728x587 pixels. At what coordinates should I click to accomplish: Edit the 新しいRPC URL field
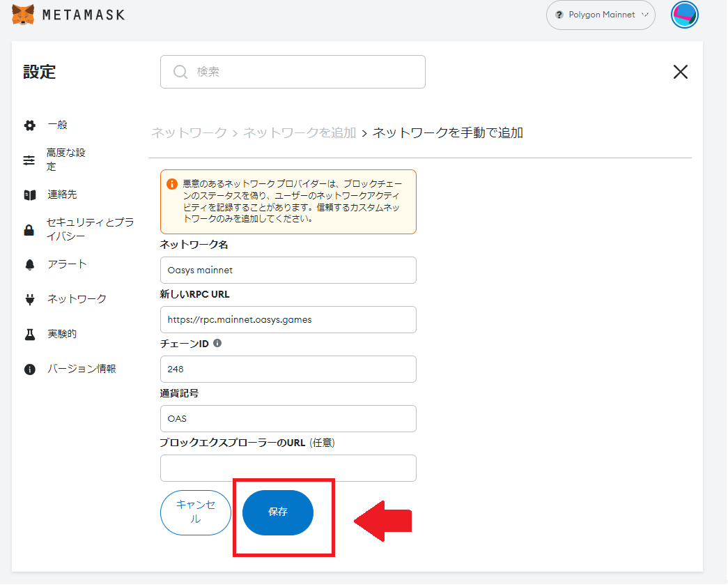(x=288, y=320)
